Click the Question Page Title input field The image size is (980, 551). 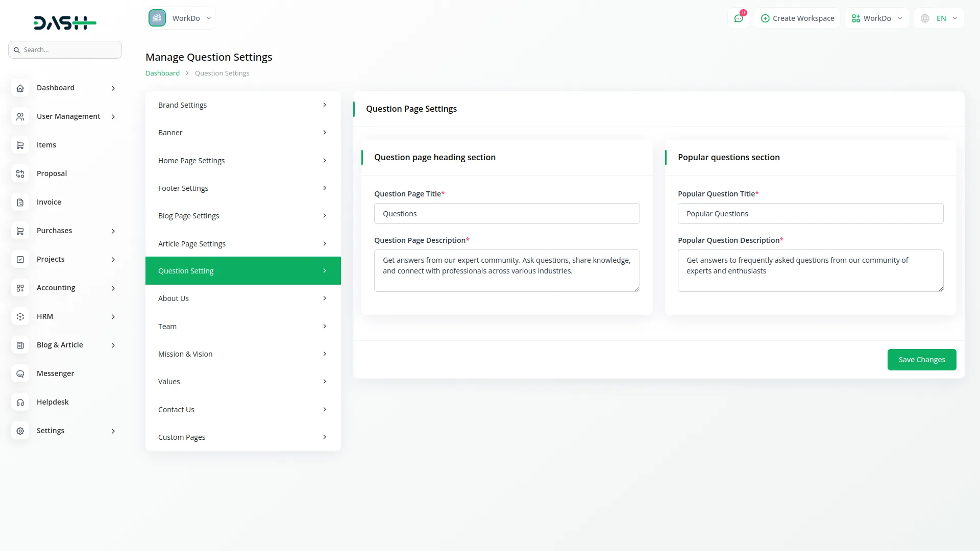[506, 214]
